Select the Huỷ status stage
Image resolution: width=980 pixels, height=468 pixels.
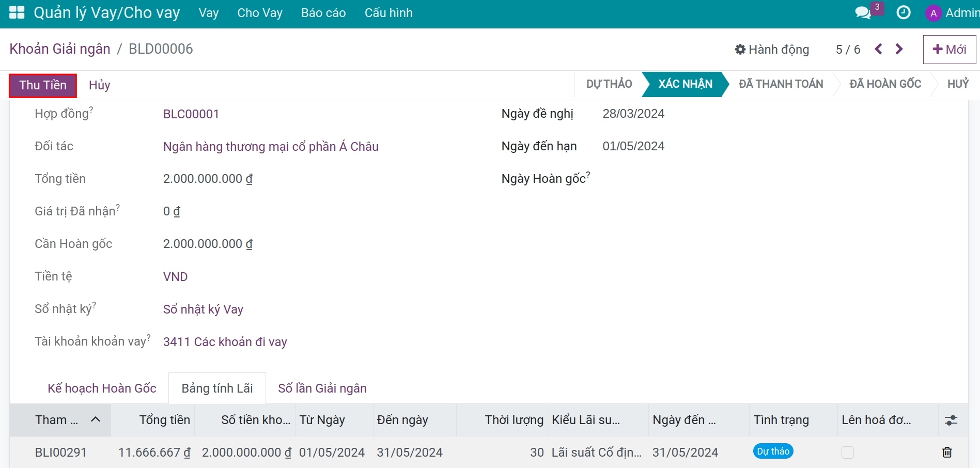(958, 84)
